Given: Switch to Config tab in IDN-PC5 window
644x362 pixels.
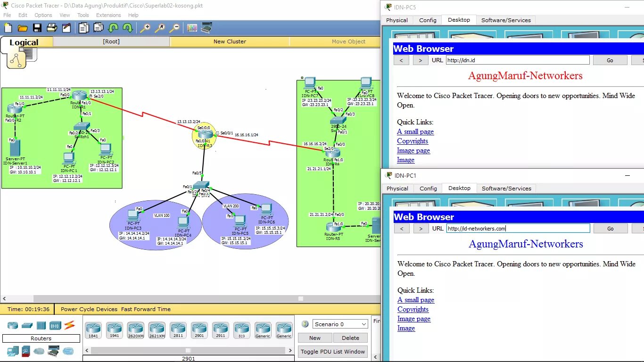Looking at the screenshot, I should [428, 20].
